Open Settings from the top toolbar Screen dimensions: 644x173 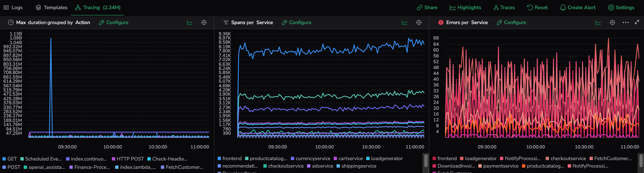coord(621,7)
